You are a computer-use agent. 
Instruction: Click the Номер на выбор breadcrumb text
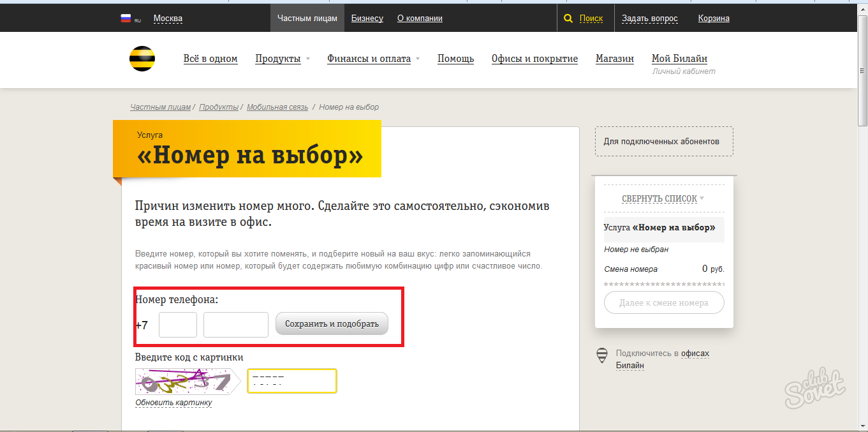tap(349, 107)
